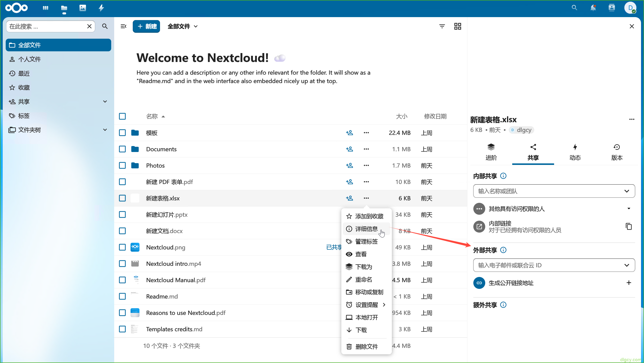Screen dimensions: 644x363
Task: Open the three-dot actions for 新建表格.xlsx row
Action: pos(366,198)
